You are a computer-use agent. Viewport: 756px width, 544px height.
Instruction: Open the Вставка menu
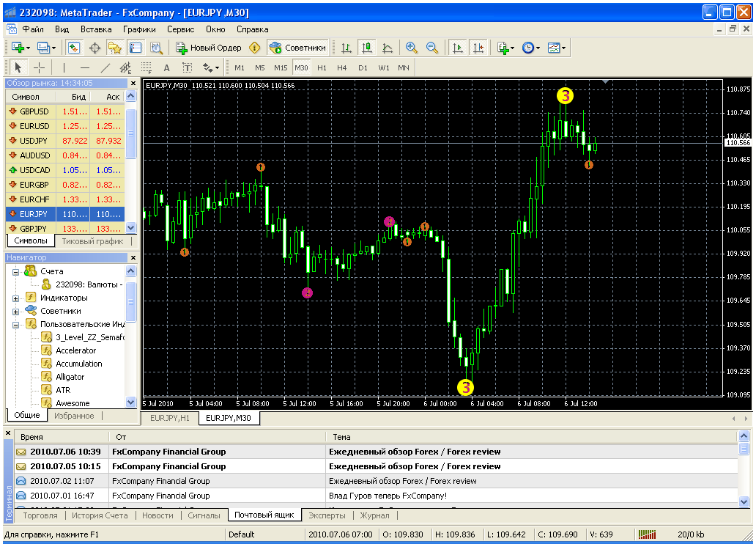[96, 29]
